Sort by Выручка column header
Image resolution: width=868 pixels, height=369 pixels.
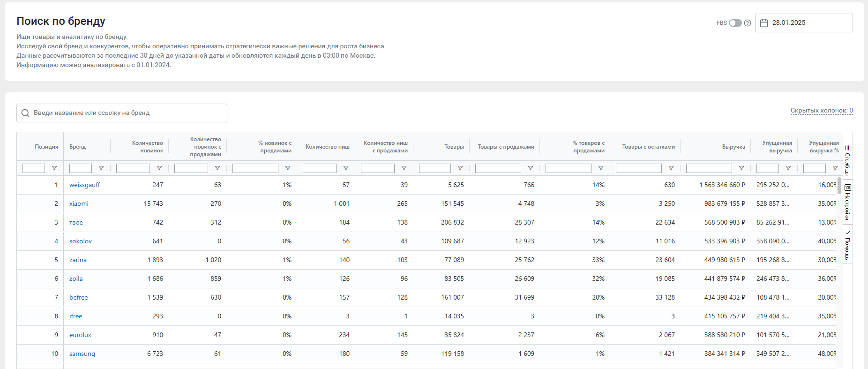click(733, 147)
